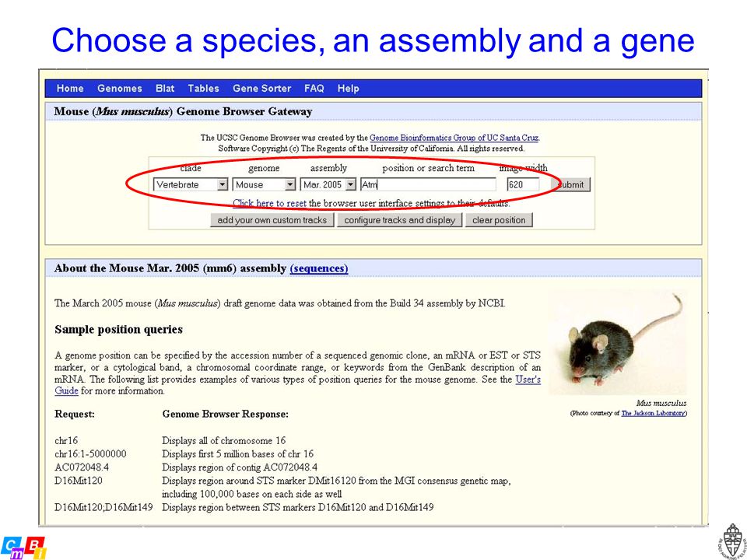The image size is (747, 560).
Task: Open the (sequences) link
Action: (319, 268)
